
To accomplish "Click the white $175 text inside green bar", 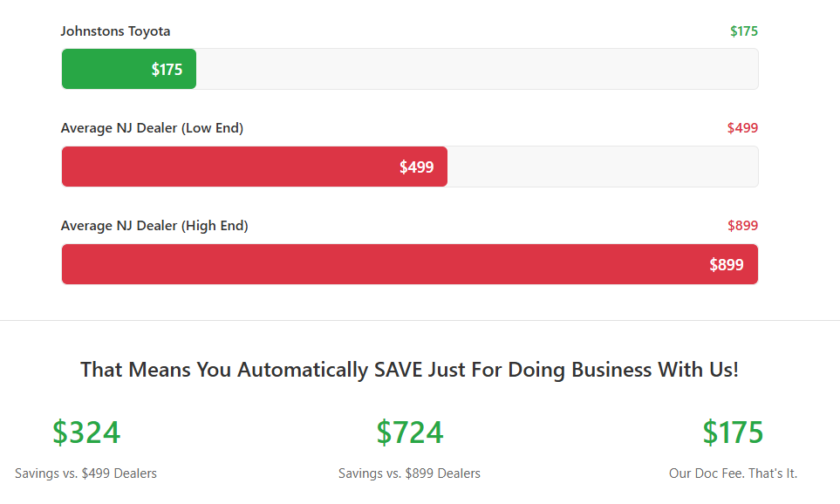I will pos(167,70).
